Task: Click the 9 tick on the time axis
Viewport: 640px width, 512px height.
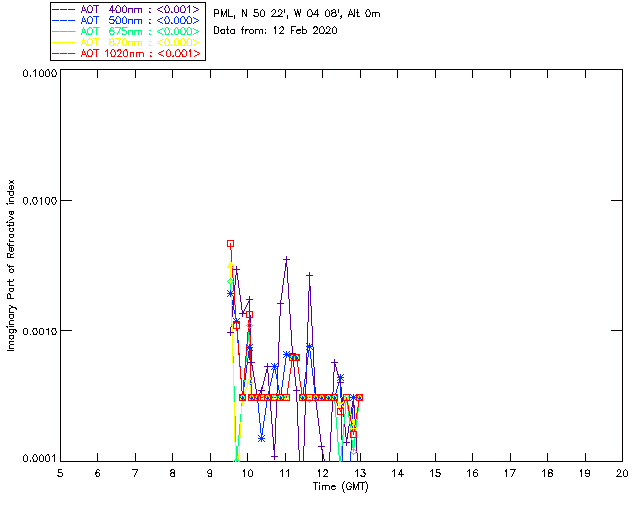Action: tap(210, 472)
